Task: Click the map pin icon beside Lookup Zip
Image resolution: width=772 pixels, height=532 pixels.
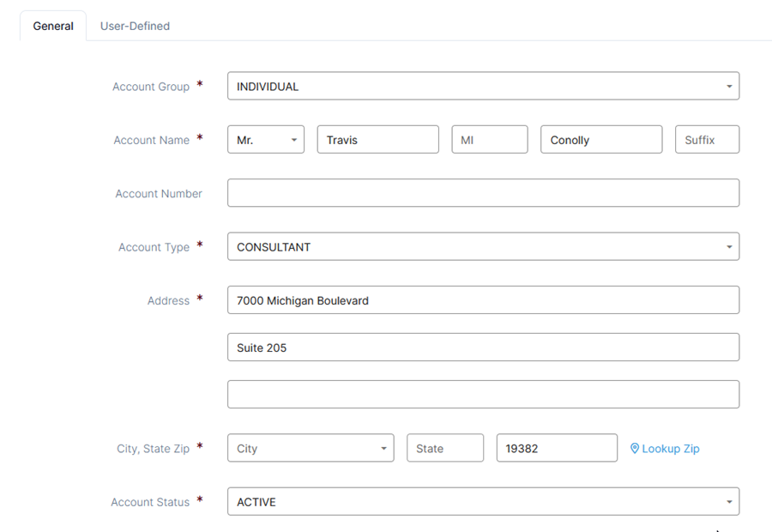Action: click(635, 448)
